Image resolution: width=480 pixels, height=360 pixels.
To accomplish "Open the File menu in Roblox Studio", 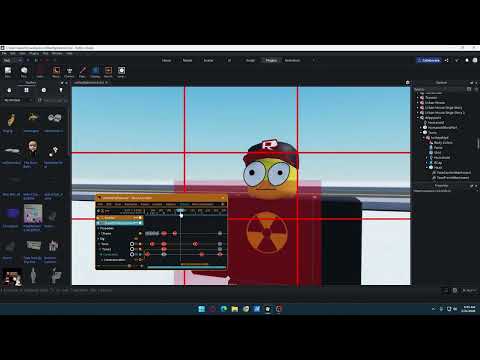I will 4,53.
